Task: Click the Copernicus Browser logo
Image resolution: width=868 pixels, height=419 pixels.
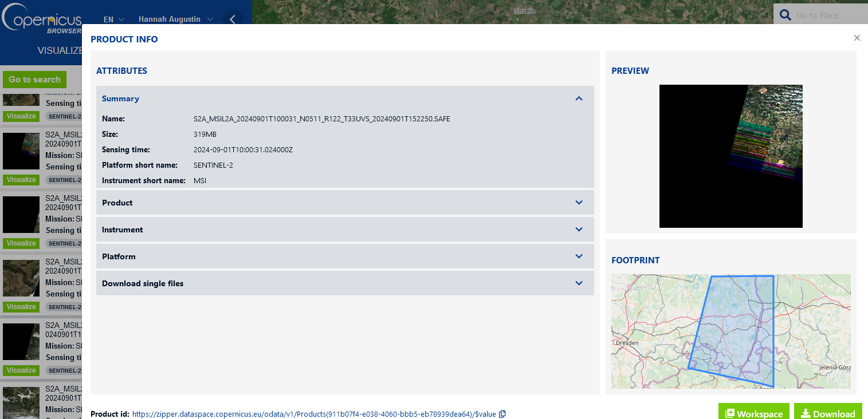Action: (42, 20)
